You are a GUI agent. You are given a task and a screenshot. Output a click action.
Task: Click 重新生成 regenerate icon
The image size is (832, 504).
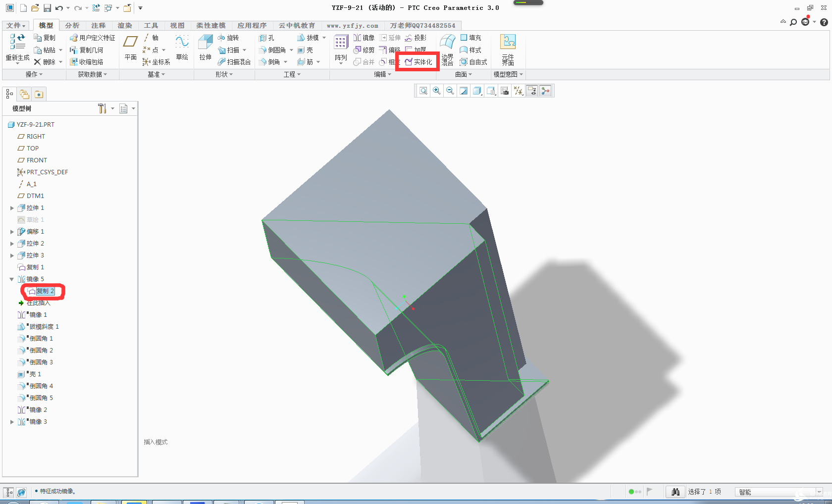point(17,48)
